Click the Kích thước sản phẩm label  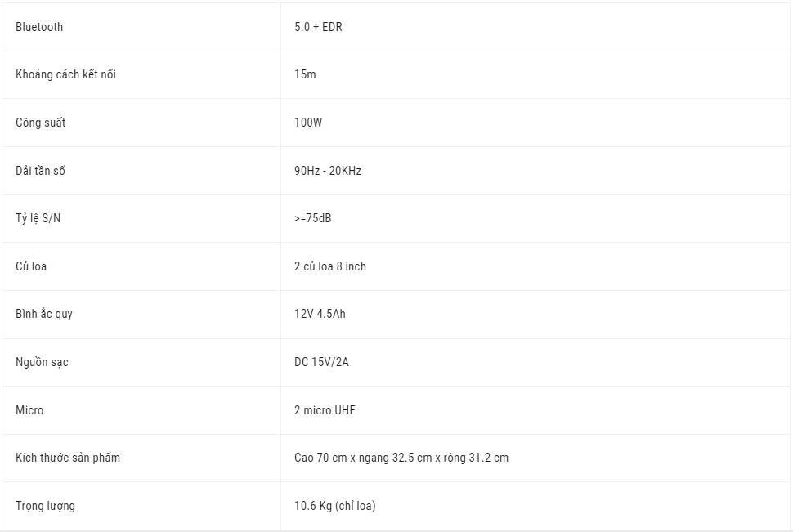coord(68,458)
